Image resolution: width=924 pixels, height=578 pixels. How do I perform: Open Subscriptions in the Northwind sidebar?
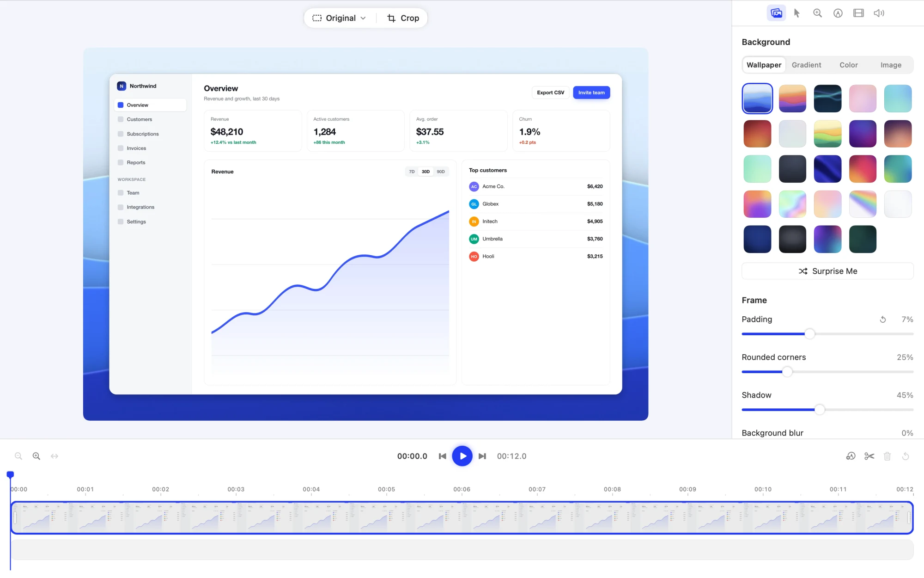click(150, 134)
